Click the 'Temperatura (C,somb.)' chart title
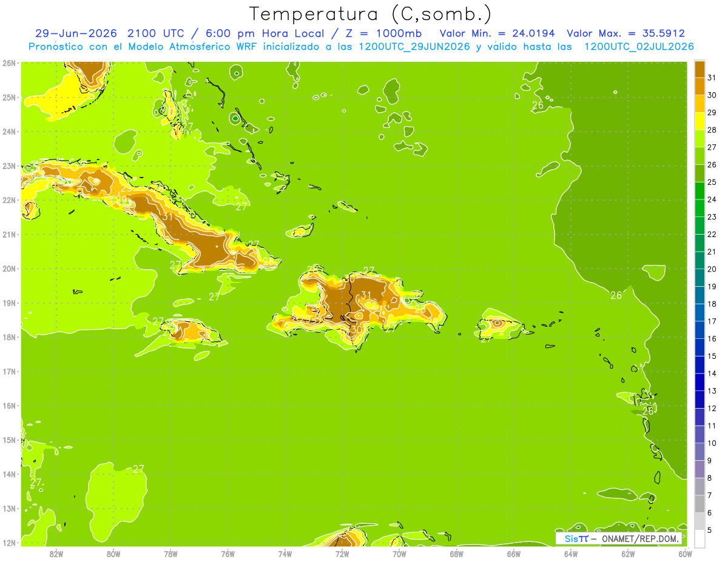 tap(371, 14)
